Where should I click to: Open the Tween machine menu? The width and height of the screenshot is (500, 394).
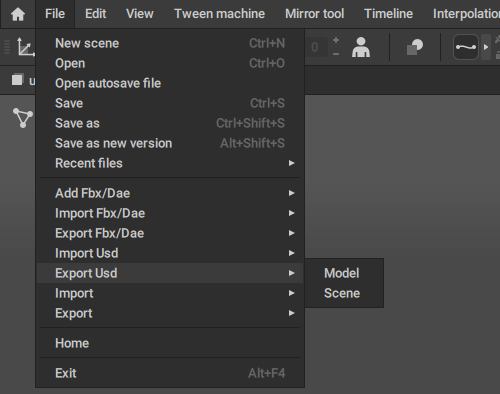coord(219,14)
